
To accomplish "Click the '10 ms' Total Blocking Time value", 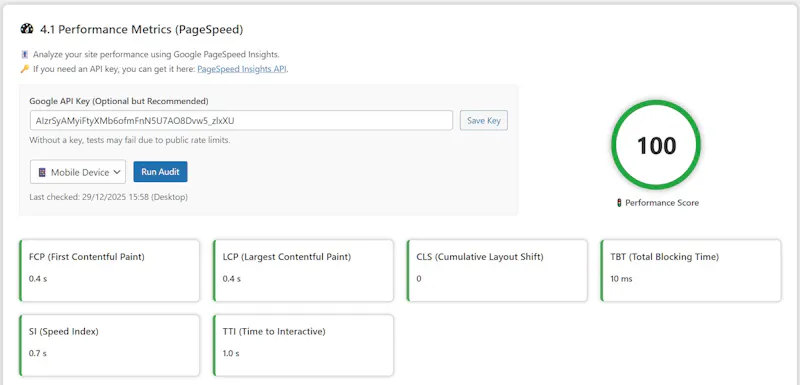I will (621, 279).
